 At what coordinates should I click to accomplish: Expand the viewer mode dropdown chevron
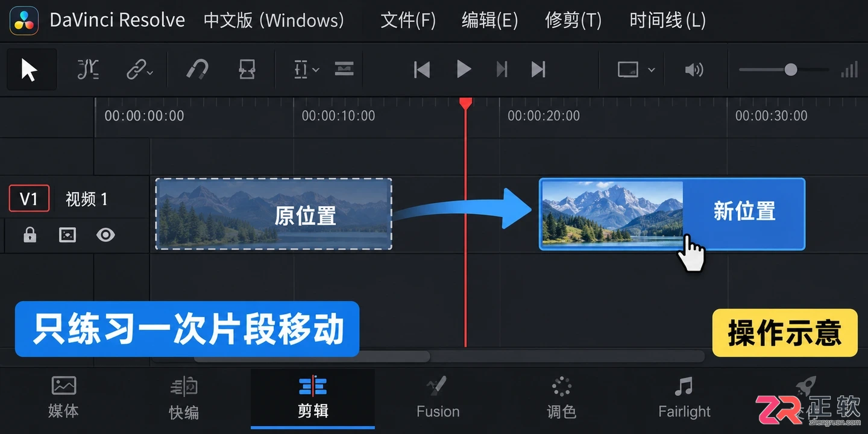652,70
